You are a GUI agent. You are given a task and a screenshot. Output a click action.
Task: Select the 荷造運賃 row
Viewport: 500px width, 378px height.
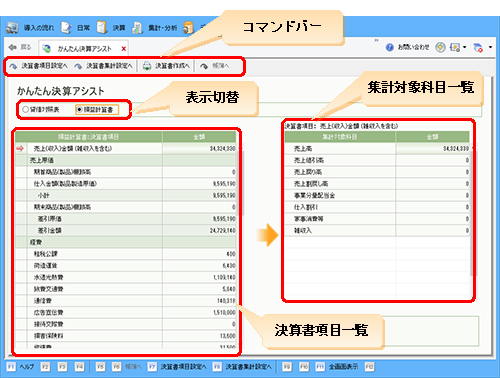[x=126, y=266]
